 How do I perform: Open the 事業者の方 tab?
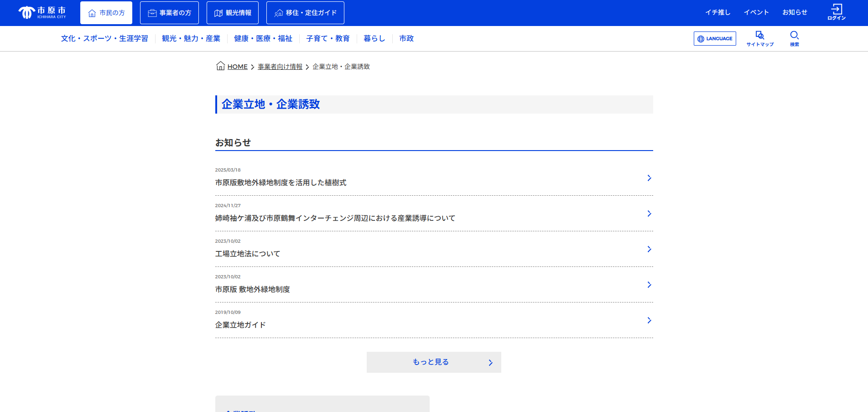click(x=169, y=13)
